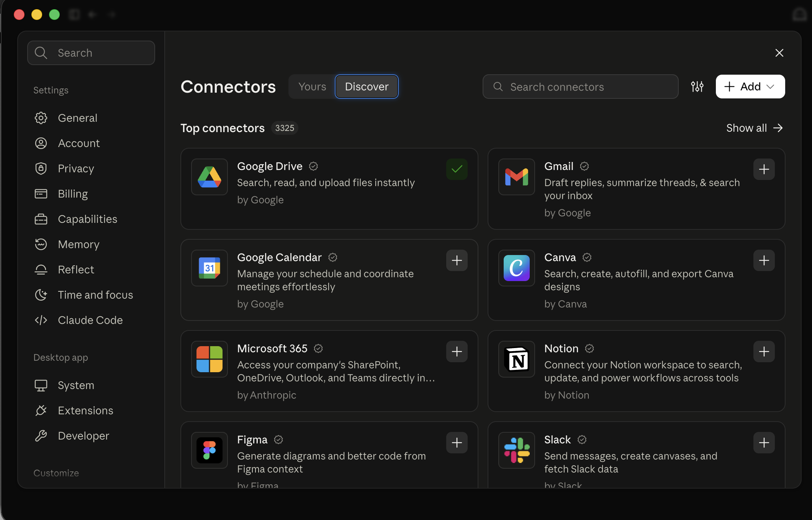This screenshot has height=520, width=812.
Task: Select the Discover tab
Action: click(x=367, y=87)
